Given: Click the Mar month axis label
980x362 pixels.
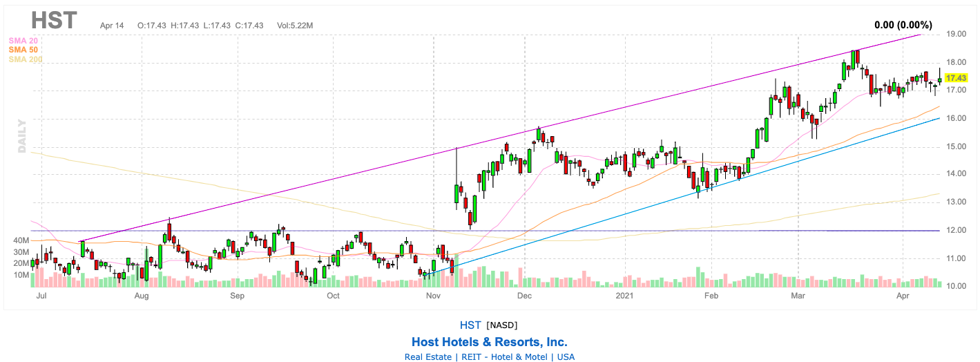Looking at the screenshot, I should click(798, 296).
